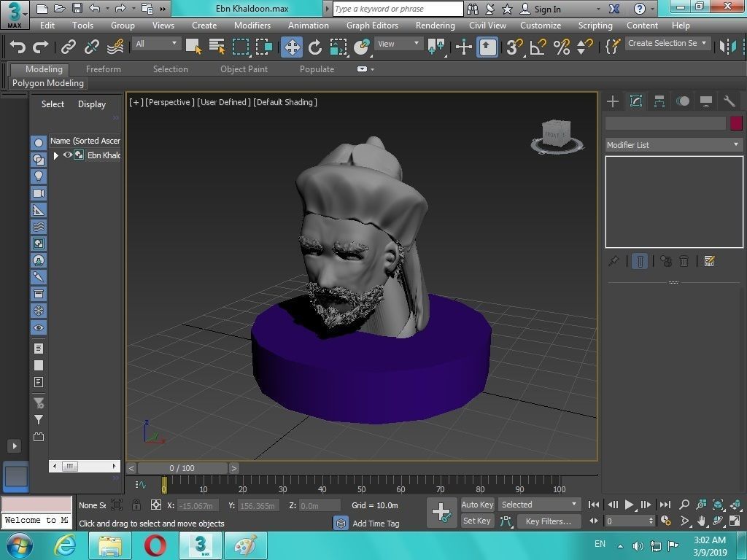This screenshot has width=747, height=560.
Task: Open Select by Name list icon
Action: coord(217,47)
